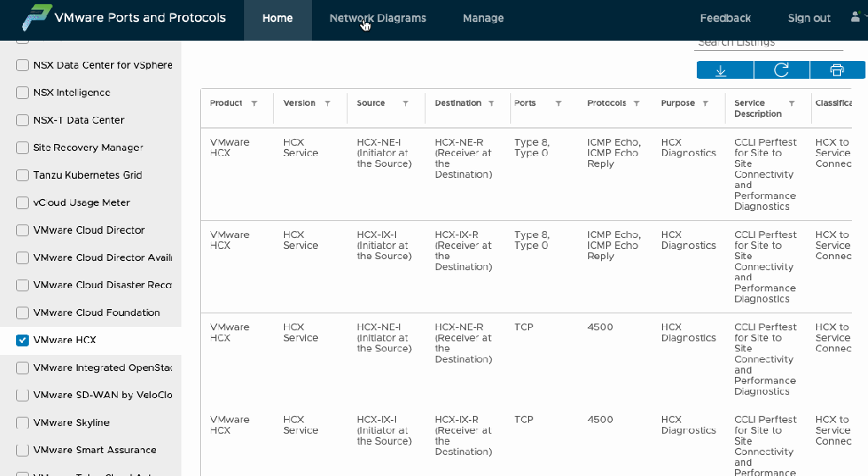Open the Destination column filter dropdown
The width and height of the screenshot is (868, 476).
pyautogui.click(x=490, y=103)
